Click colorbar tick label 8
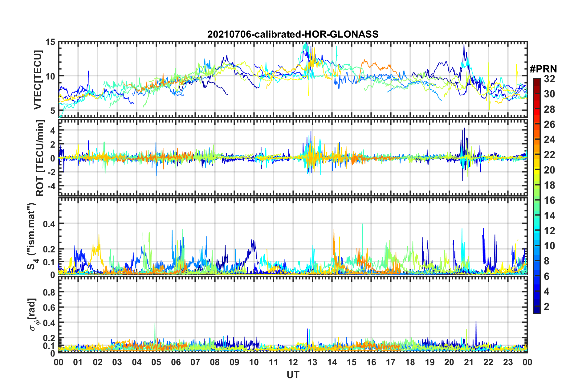The image size is (586, 392). 547,261
